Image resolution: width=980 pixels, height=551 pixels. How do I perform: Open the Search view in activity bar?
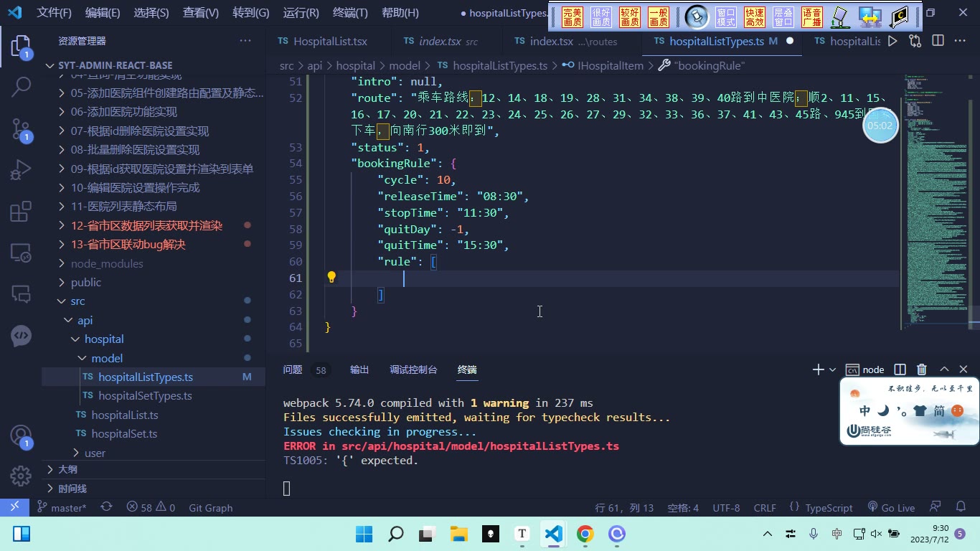(21, 87)
